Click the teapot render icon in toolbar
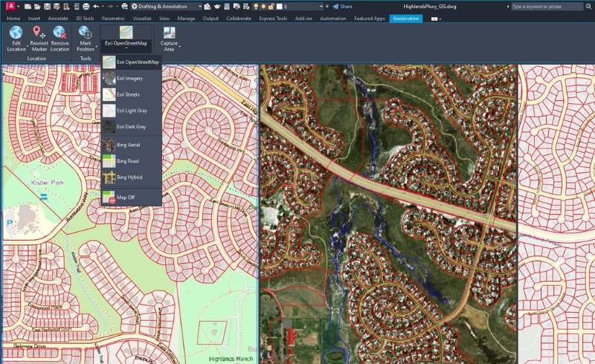 [217, 7]
